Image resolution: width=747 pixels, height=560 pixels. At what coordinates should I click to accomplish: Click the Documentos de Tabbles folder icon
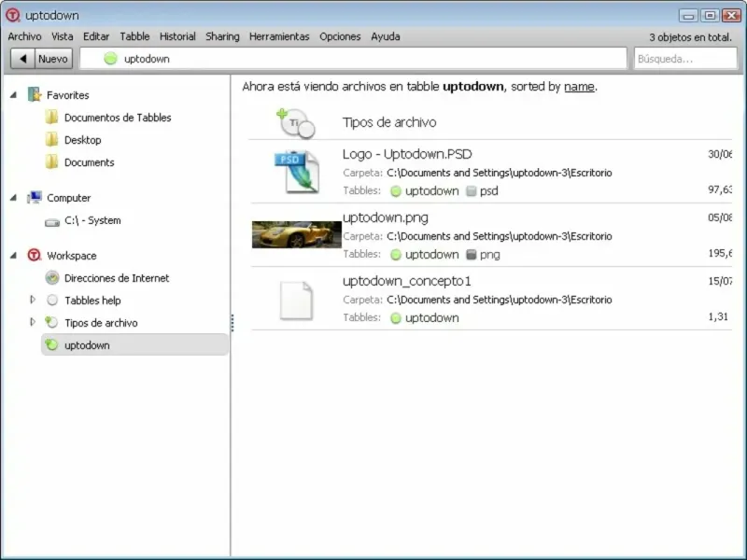click(51, 118)
